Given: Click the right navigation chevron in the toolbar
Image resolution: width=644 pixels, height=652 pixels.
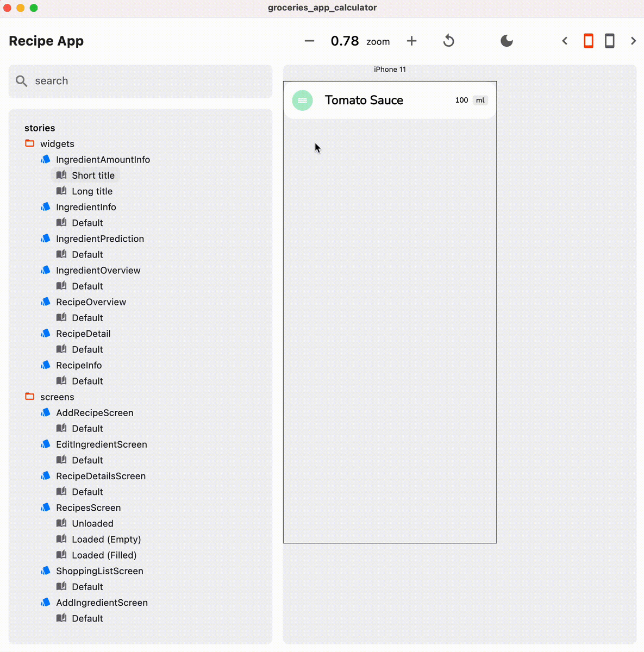Looking at the screenshot, I should (x=633, y=41).
